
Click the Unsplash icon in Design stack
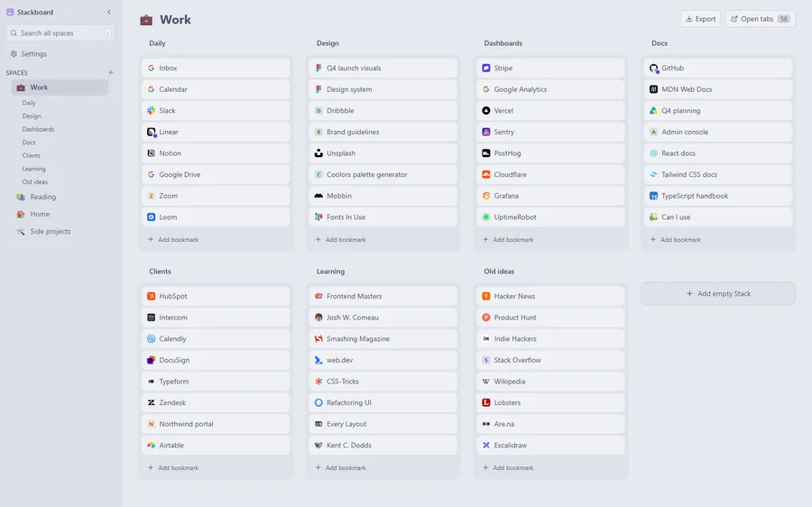pyautogui.click(x=318, y=153)
